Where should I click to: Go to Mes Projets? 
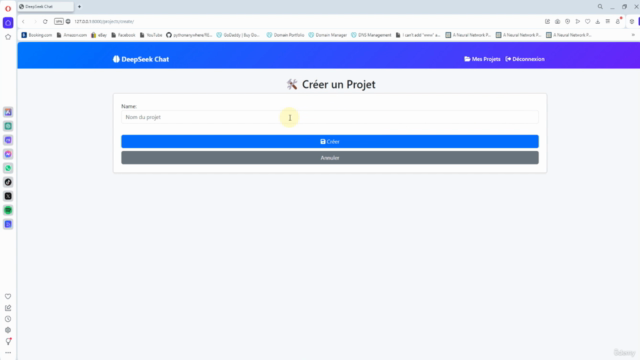click(x=482, y=59)
